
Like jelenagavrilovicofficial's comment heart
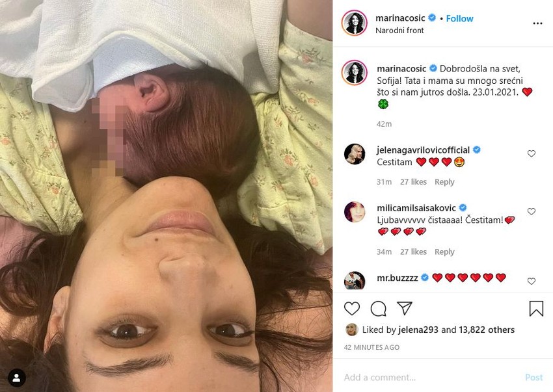pos(531,153)
